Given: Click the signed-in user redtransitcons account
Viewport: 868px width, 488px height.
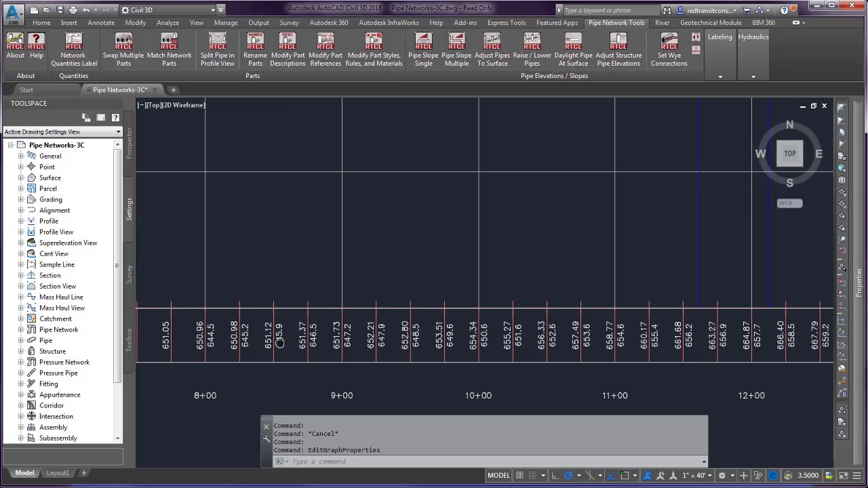Looking at the screenshot, I should coord(707,10).
